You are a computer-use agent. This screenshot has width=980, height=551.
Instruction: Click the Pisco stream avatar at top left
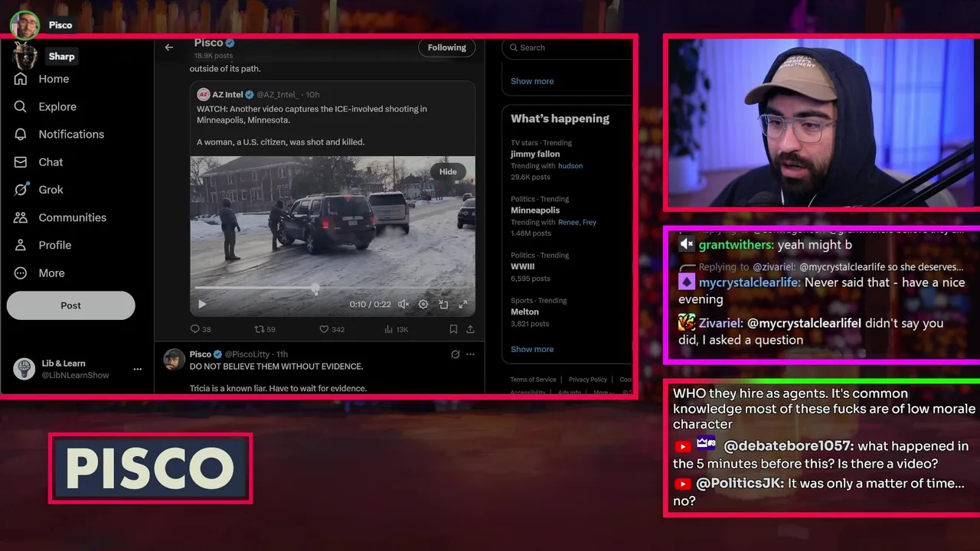point(24,24)
